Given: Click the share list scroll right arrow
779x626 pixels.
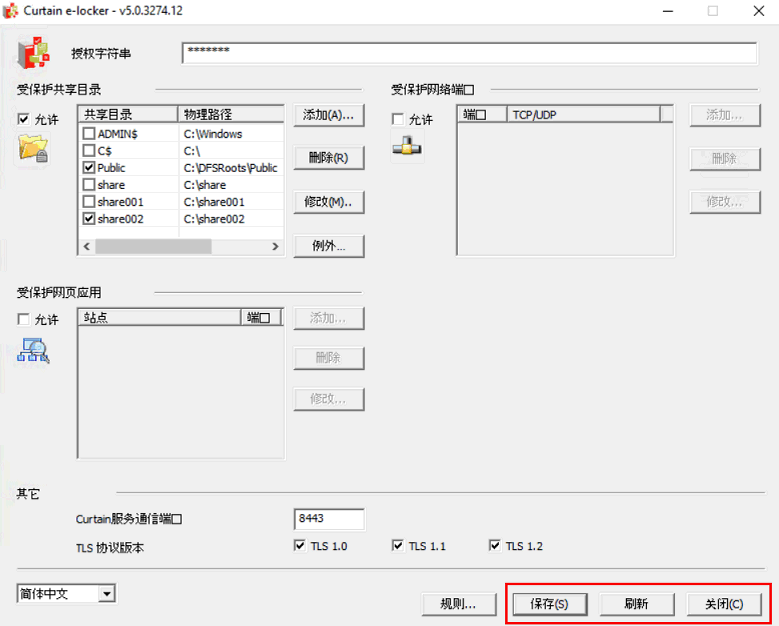Looking at the screenshot, I should pyautogui.click(x=275, y=246).
